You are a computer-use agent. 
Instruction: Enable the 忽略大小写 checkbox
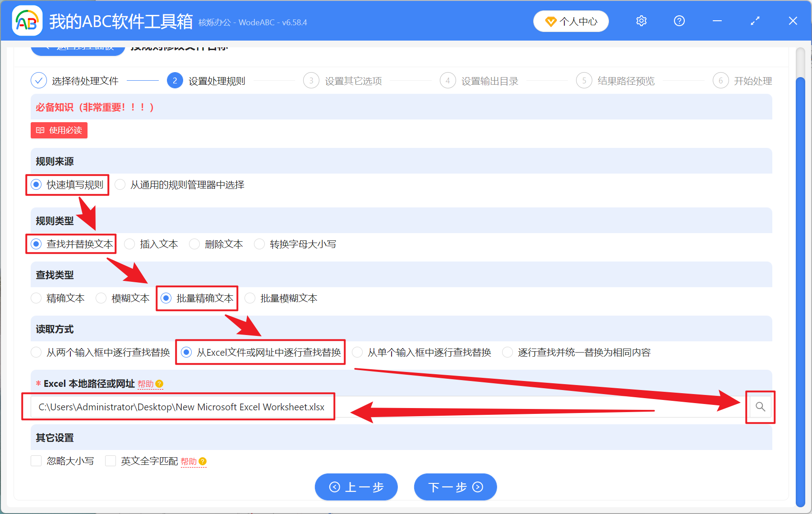36,461
